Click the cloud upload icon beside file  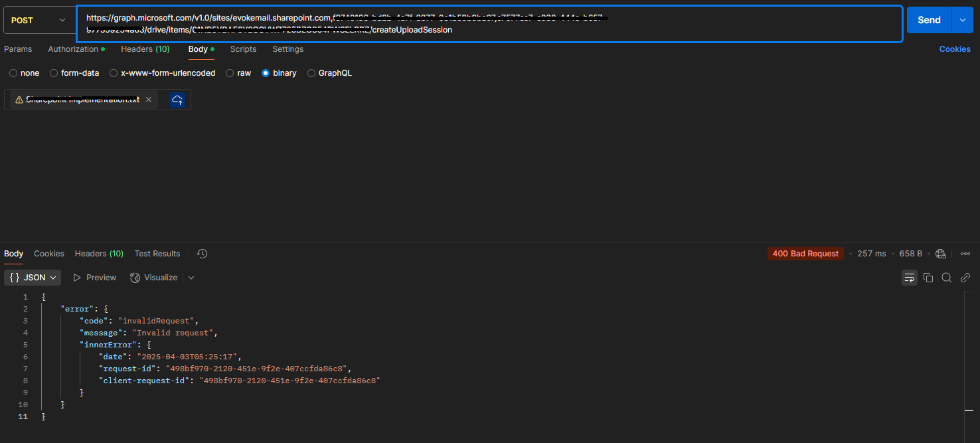[177, 100]
